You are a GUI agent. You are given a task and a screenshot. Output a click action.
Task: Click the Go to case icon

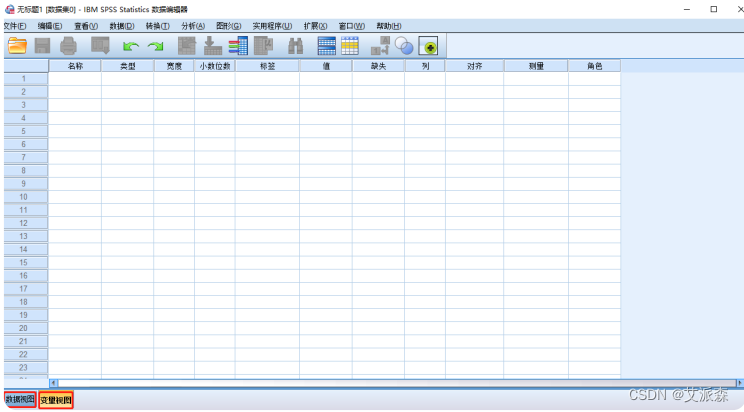coord(187,46)
